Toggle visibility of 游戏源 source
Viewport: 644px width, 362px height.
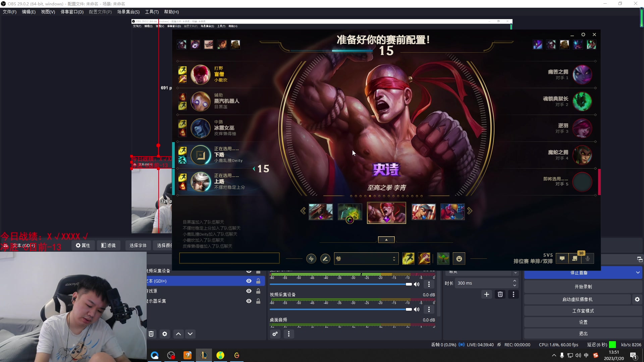[249, 291]
